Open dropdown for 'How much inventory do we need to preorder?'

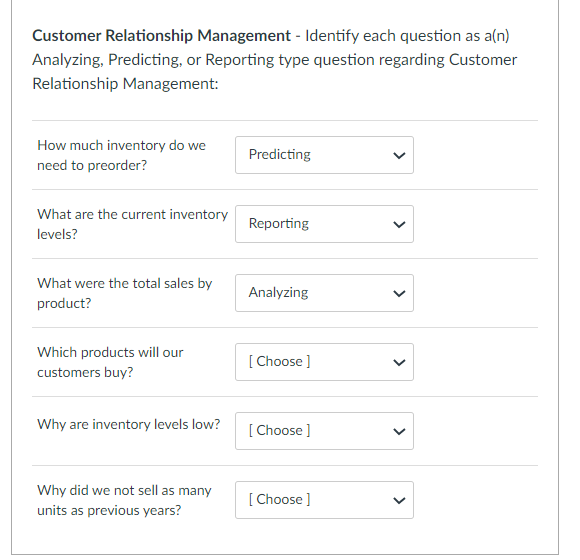tap(324, 155)
